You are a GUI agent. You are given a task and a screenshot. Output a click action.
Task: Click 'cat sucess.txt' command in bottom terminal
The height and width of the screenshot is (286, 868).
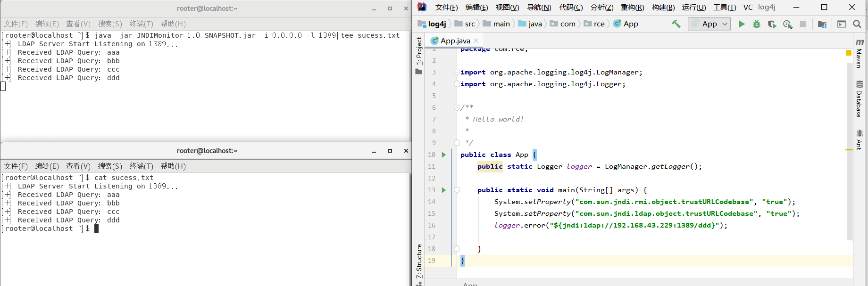[124, 178]
